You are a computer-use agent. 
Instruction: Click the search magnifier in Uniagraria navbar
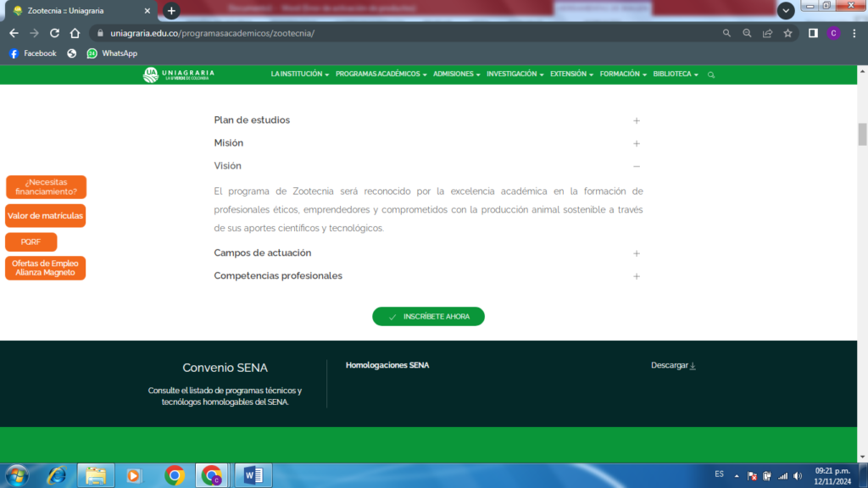(711, 75)
